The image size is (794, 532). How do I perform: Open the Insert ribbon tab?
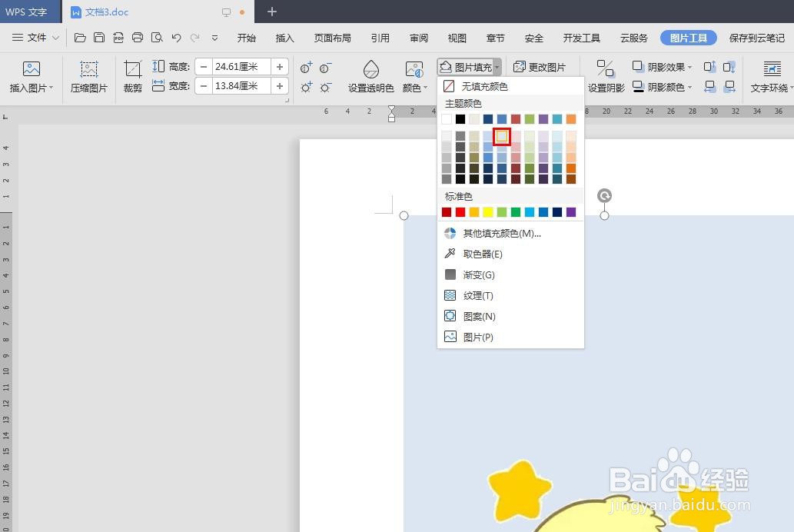point(284,38)
